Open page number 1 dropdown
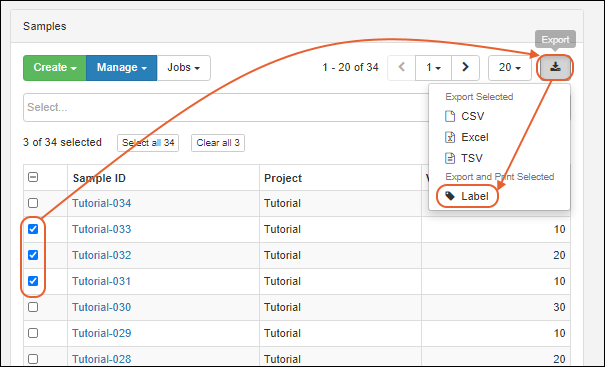Viewport: 605px width, 367px height. pyautogui.click(x=433, y=68)
